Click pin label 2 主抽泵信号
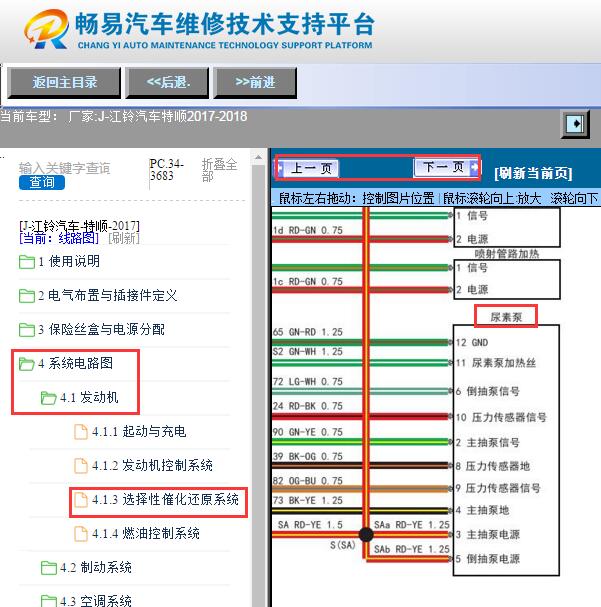Screen dimensions: 601x607 (x=488, y=442)
